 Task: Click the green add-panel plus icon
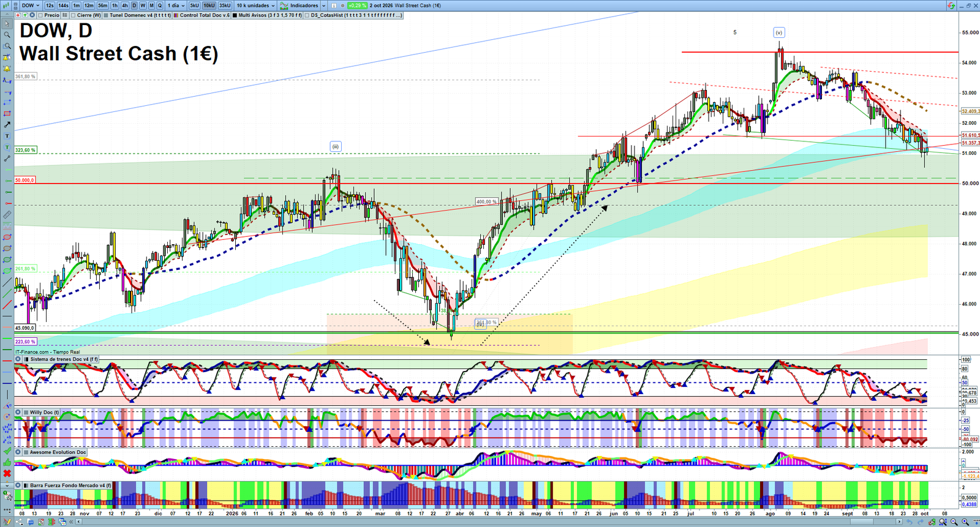(25, 15)
